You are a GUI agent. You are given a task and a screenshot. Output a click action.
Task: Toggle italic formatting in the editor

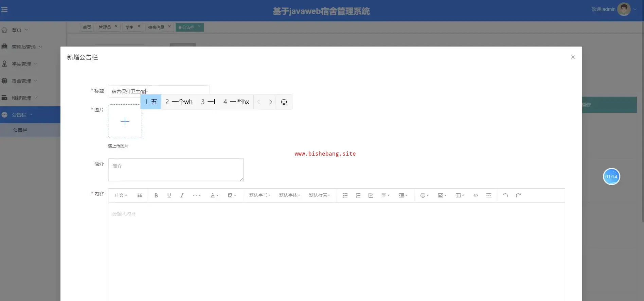pos(182,195)
